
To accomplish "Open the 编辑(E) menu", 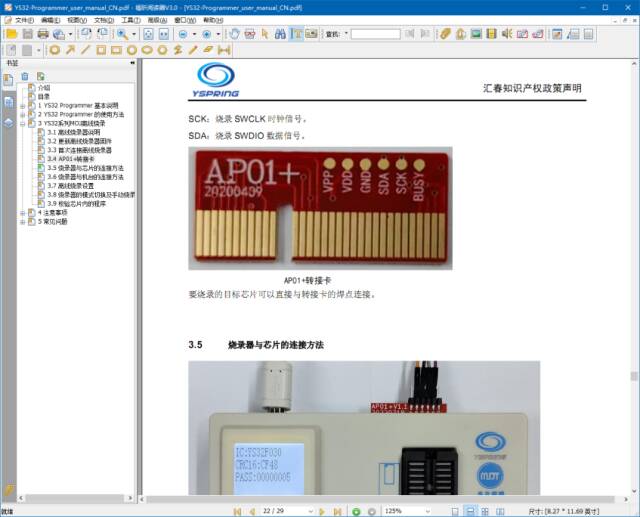I will (x=50, y=20).
